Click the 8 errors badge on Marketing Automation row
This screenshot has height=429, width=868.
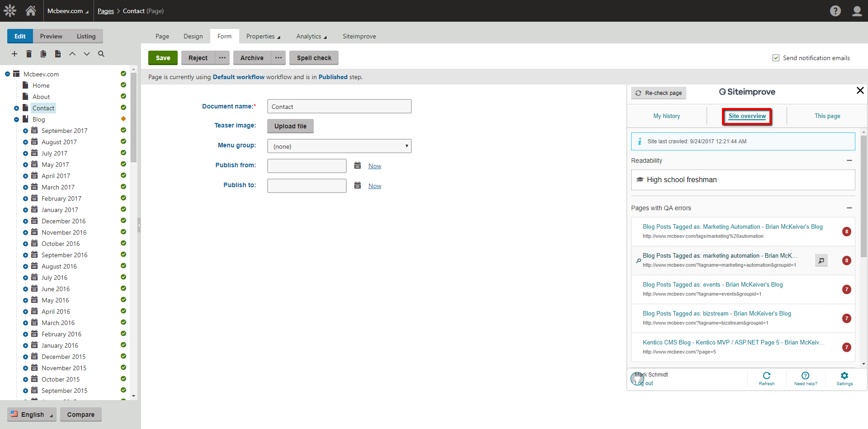pos(847,231)
